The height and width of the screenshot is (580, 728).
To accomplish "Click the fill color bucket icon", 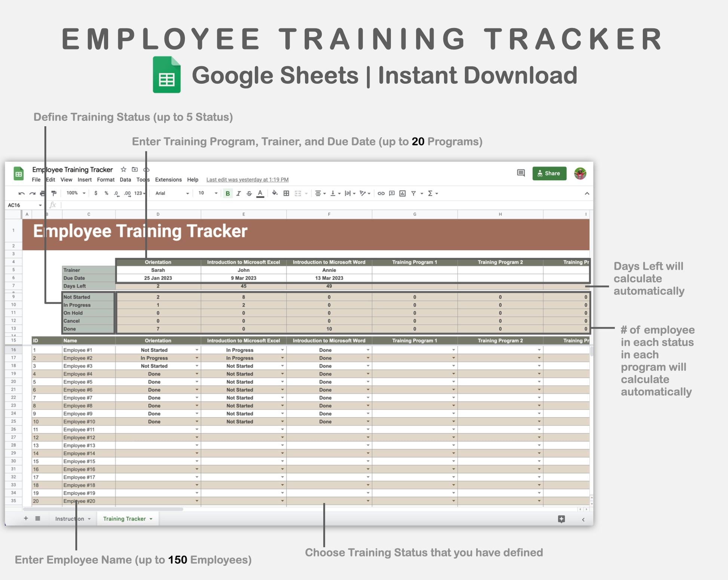I will pos(275,193).
